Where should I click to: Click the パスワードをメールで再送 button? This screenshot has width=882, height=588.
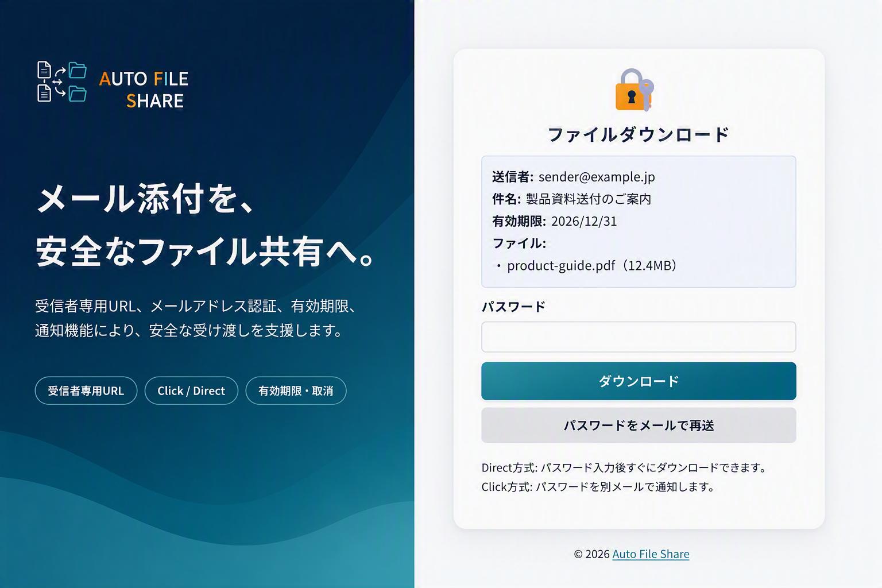point(639,425)
